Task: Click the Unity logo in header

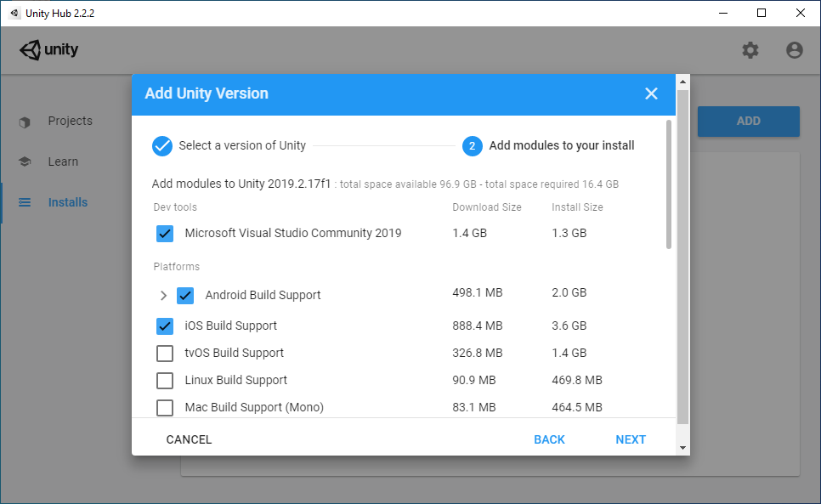Action: 48,50
